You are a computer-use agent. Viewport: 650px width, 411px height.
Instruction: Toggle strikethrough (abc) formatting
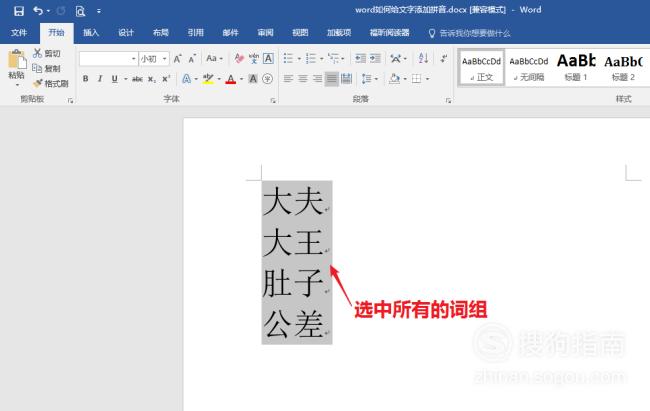(136, 79)
